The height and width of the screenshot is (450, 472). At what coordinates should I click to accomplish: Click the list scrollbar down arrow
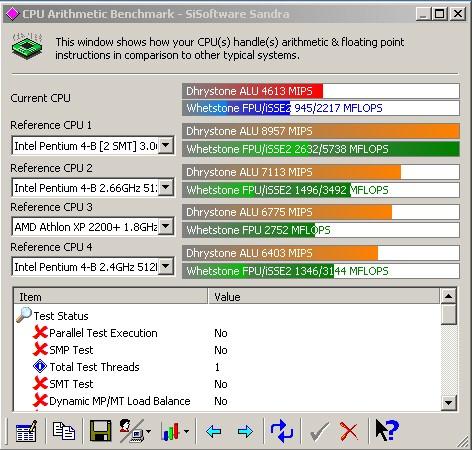coord(448,403)
